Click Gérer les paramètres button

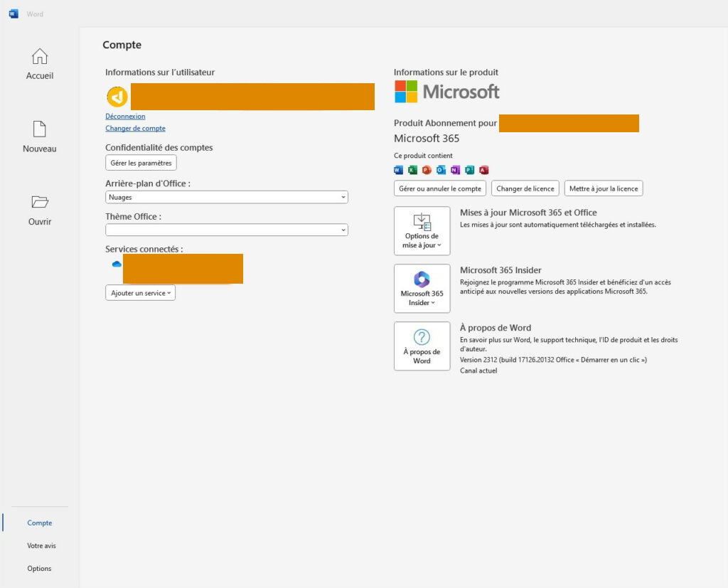(x=141, y=163)
